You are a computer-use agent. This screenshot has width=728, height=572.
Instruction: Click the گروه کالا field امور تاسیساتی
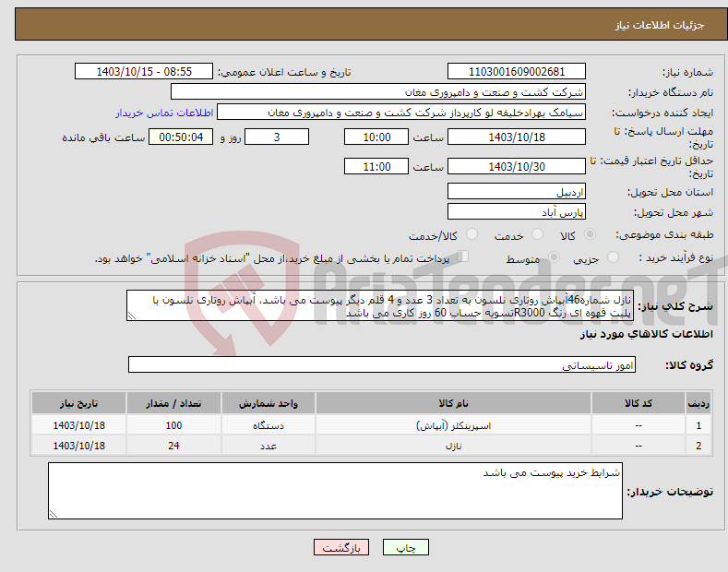tap(382, 365)
